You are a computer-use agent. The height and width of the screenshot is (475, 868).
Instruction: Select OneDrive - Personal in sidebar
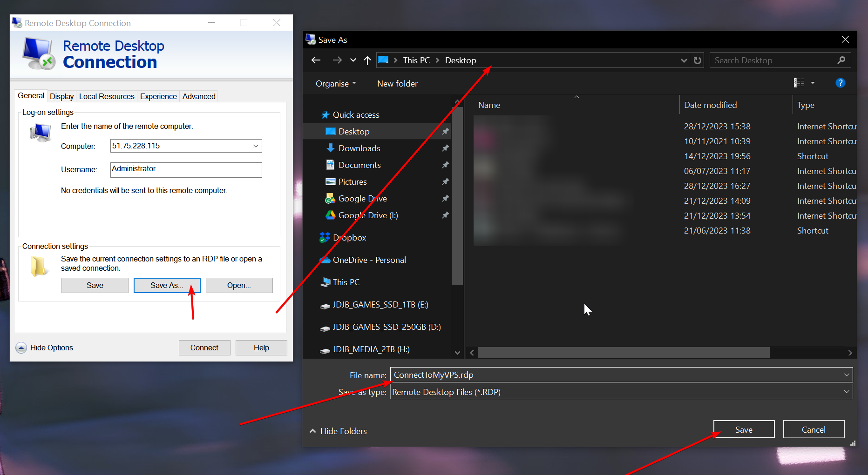[x=369, y=260]
